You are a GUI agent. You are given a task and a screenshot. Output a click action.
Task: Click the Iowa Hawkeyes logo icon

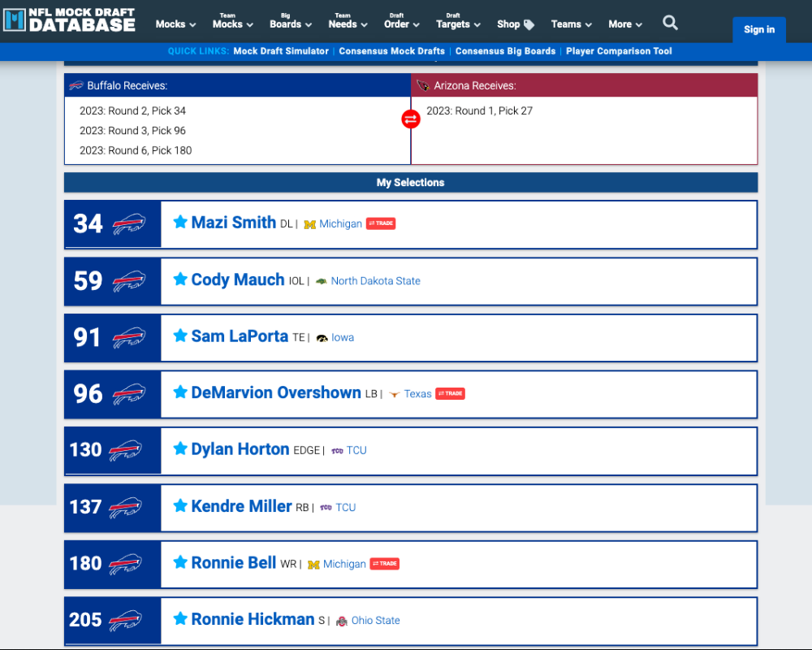coord(322,338)
